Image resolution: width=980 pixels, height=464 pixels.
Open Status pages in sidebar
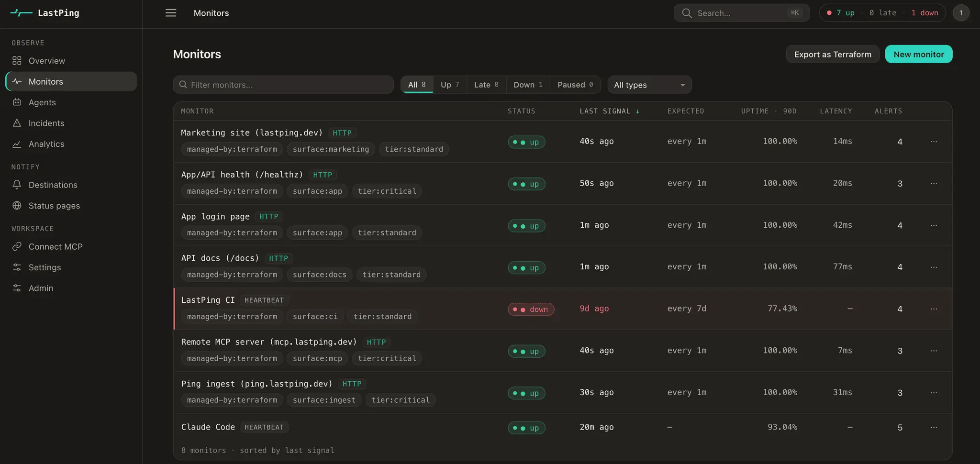click(71, 206)
